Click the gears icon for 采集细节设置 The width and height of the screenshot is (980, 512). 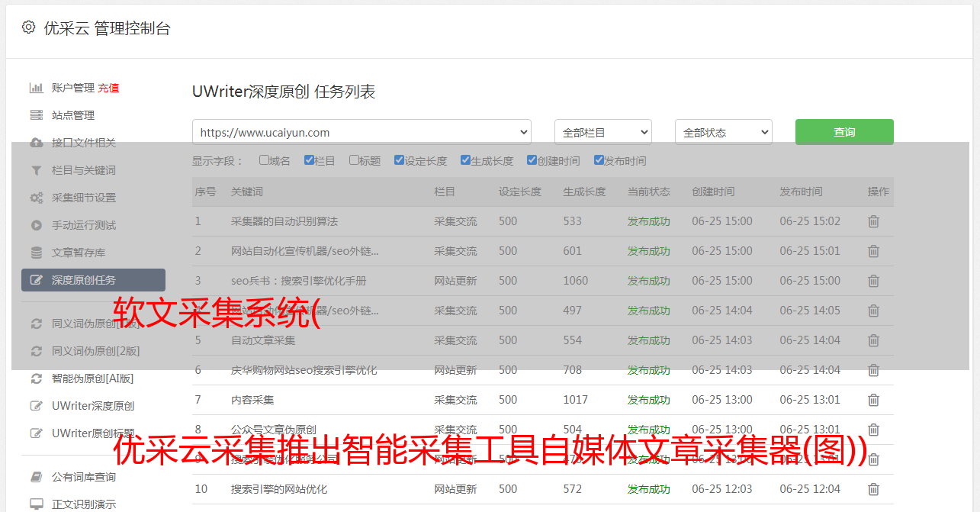pos(36,198)
